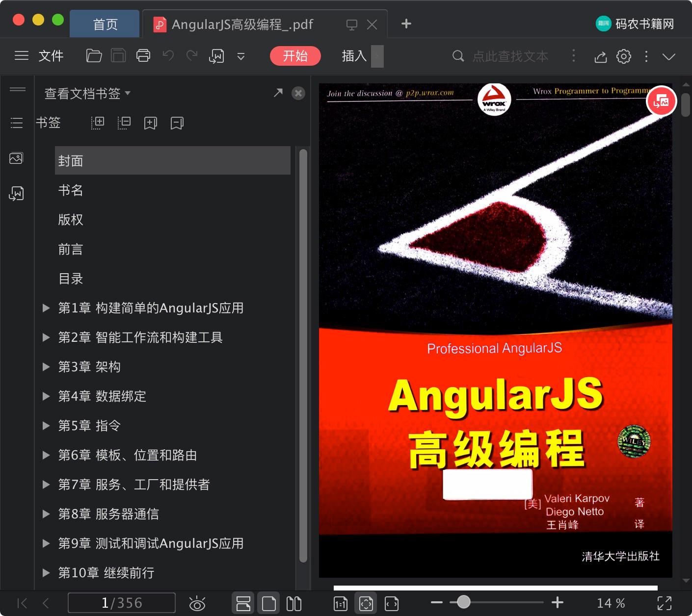This screenshot has height=616, width=692.
Task: Open the convert sidebar icon below thumbnails
Action: (16, 193)
